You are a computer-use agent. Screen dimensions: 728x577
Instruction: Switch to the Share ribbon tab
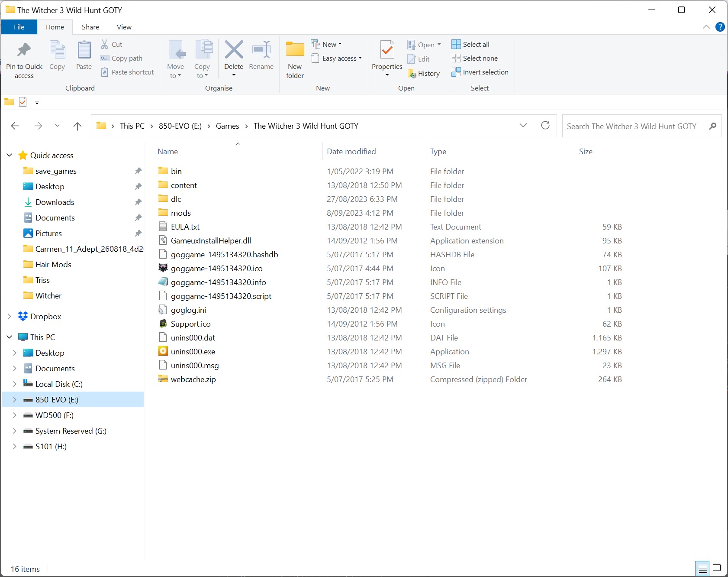coord(90,27)
